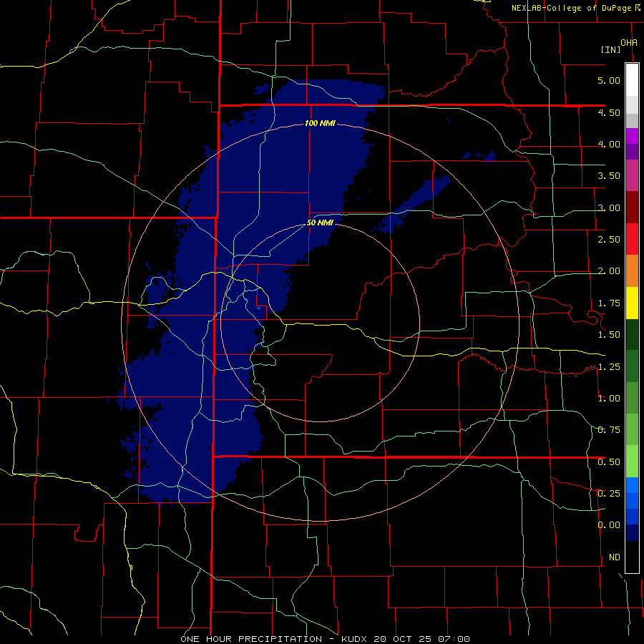Pick the bright red swatch above 2.50

[x=632, y=239]
